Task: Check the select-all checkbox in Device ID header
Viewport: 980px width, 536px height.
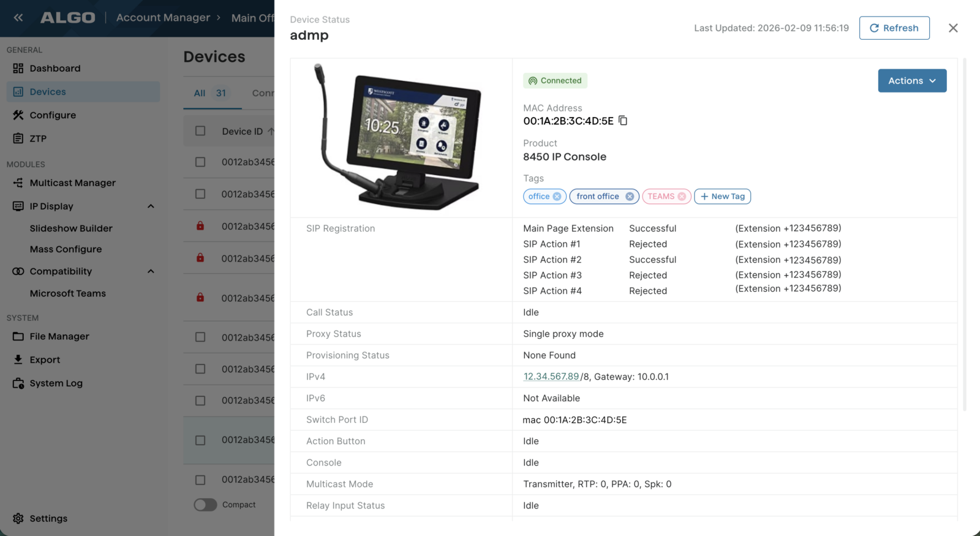Action: click(x=200, y=131)
